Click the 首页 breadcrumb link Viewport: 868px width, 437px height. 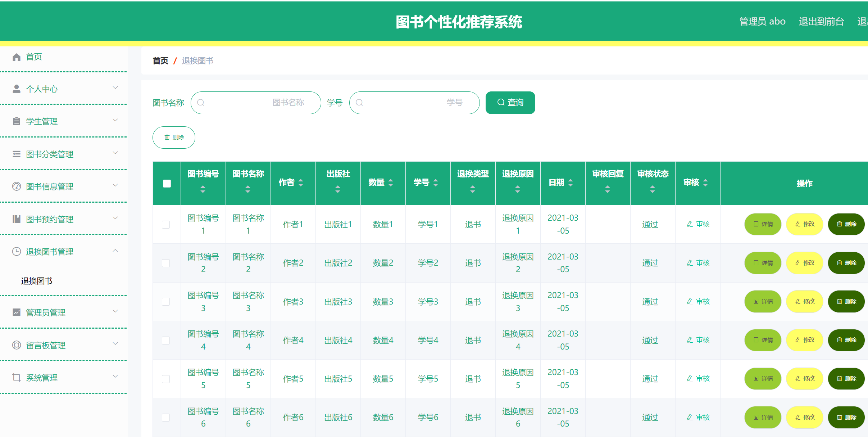pyautogui.click(x=160, y=60)
